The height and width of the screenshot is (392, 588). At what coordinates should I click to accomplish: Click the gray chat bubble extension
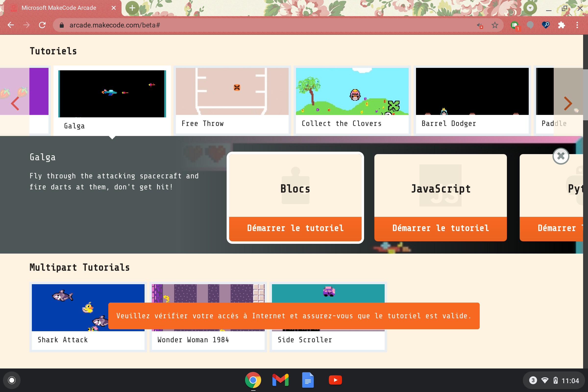click(x=530, y=25)
